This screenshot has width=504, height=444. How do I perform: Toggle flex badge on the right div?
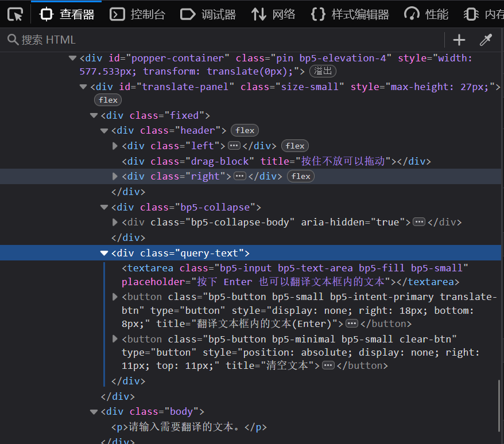coord(301,176)
